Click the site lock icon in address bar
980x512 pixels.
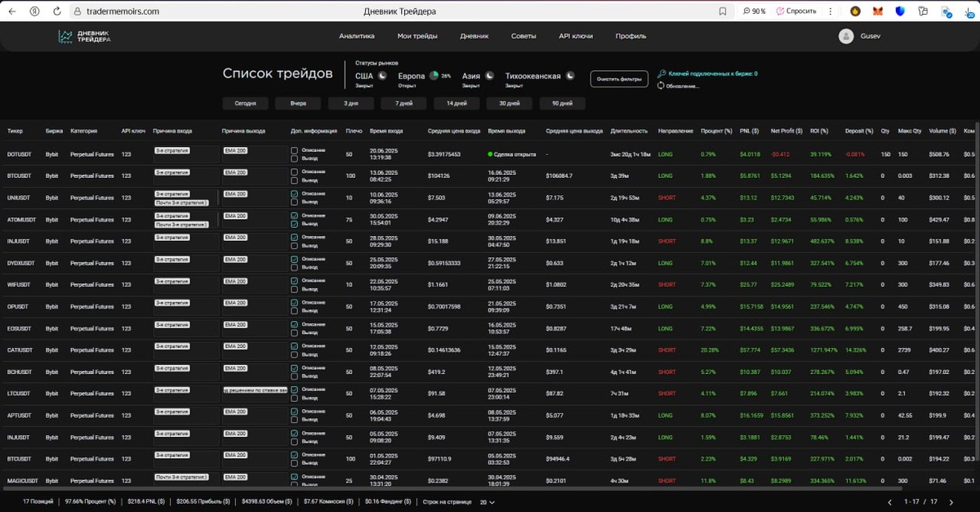(77, 11)
